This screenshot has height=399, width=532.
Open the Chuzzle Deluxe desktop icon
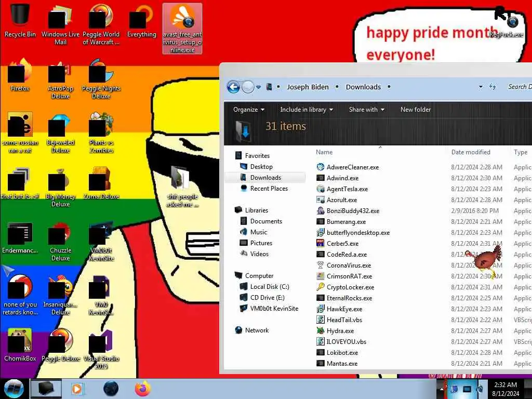pyautogui.click(x=60, y=242)
